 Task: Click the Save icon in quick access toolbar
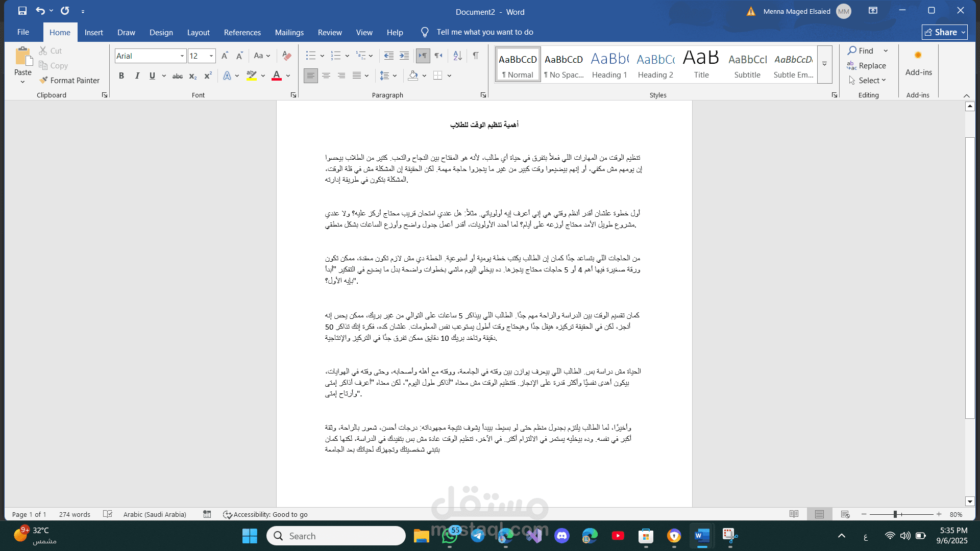[22, 11]
